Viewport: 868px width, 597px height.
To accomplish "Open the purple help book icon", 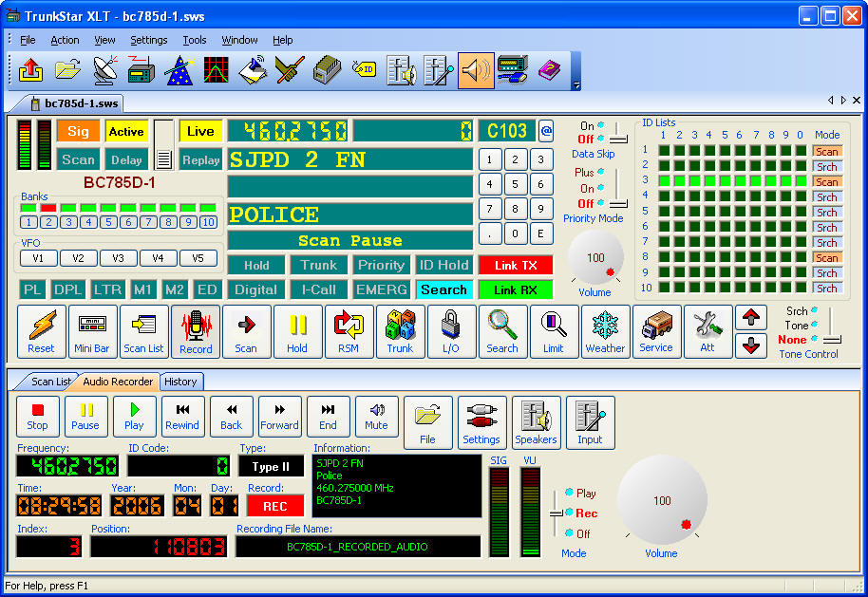I will 549,71.
